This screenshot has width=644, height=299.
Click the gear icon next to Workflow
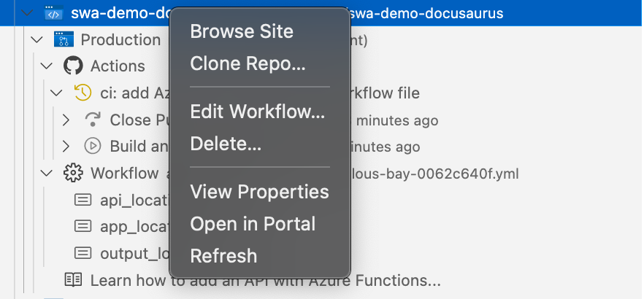[x=73, y=173]
